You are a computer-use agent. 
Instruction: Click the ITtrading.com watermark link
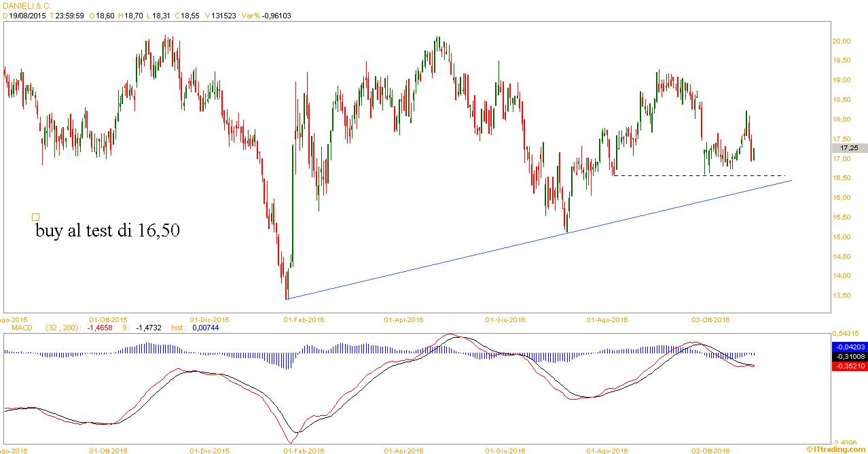[836, 449]
